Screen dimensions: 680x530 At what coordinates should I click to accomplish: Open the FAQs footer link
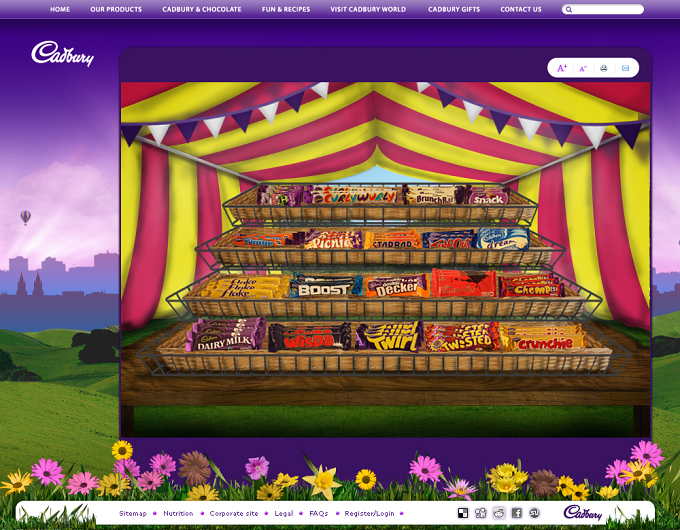[319, 514]
